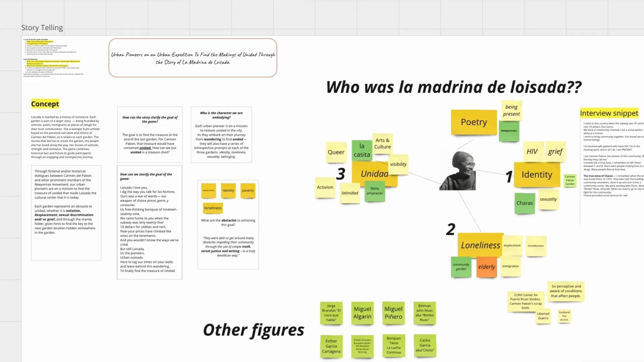Click the 'Story Telling' frame title
644x362 pixels.
(x=42, y=27)
